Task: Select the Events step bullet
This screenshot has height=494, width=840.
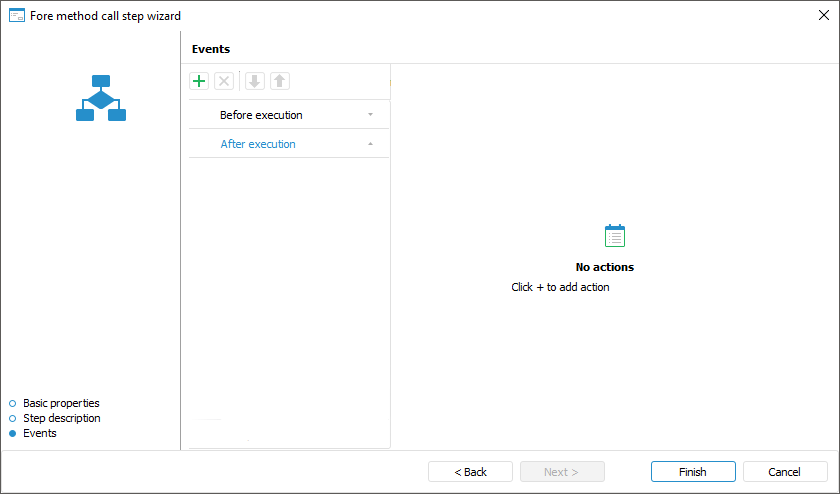Action: click(x=13, y=433)
